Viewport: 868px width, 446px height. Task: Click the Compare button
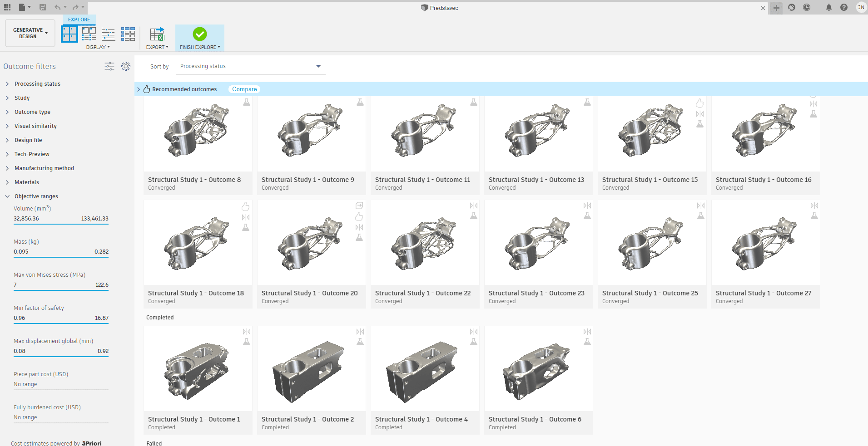(x=244, y=89)
